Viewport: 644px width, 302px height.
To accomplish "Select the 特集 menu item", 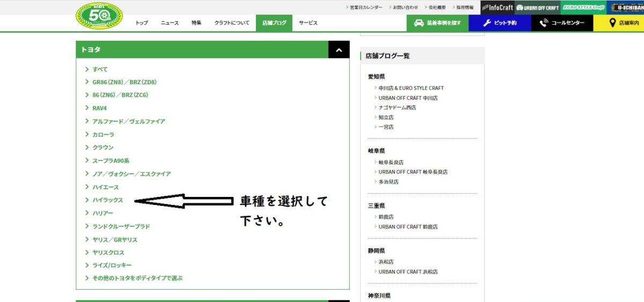I will click(x=196, y=23).
